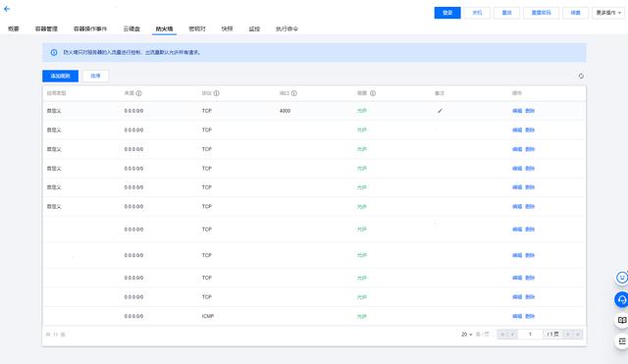This screenshot has width=628, height=364.
Task: Click the 重启 button
Action: click(506, 13)
